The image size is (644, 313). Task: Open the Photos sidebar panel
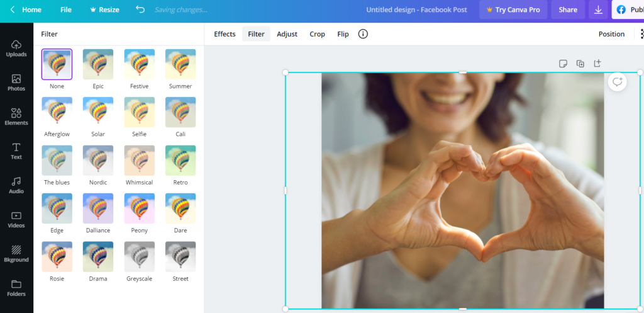(x=16, y=83)
